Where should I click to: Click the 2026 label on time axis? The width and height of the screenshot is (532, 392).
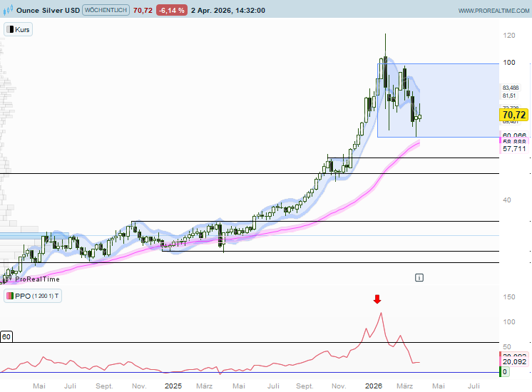[374, 386]
